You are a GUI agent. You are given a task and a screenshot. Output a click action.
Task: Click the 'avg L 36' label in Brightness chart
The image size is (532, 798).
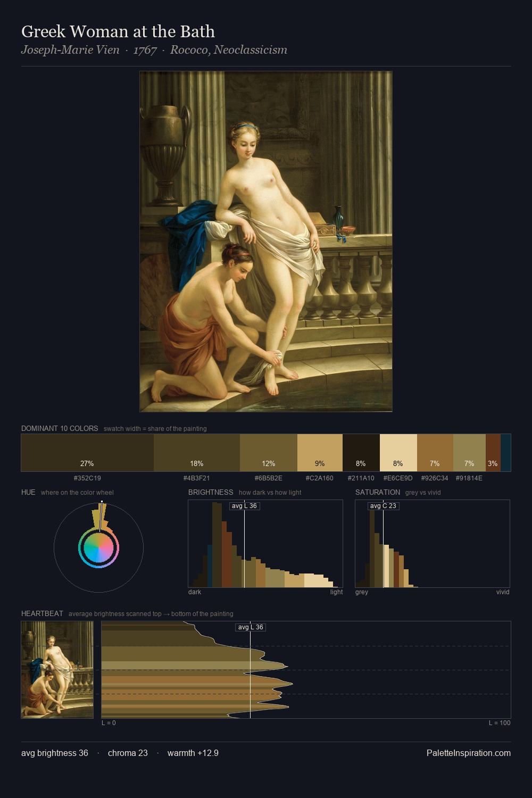click(x=244, y=506)
